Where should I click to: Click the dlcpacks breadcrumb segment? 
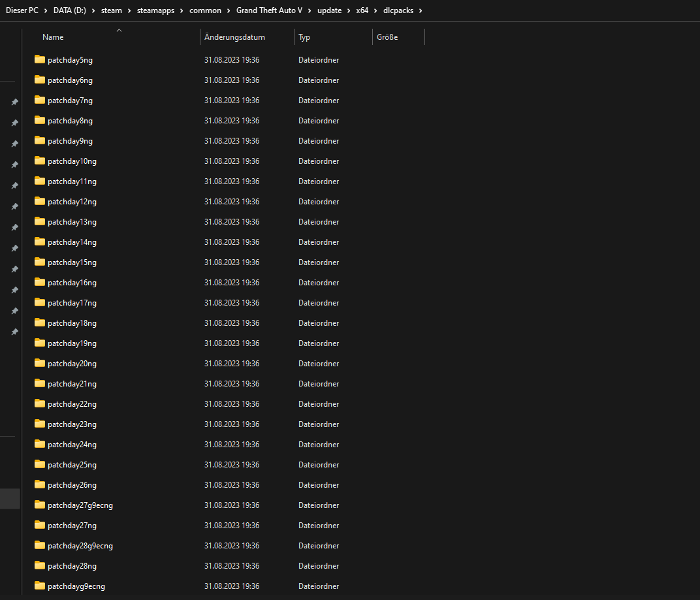tap(398, 10)
